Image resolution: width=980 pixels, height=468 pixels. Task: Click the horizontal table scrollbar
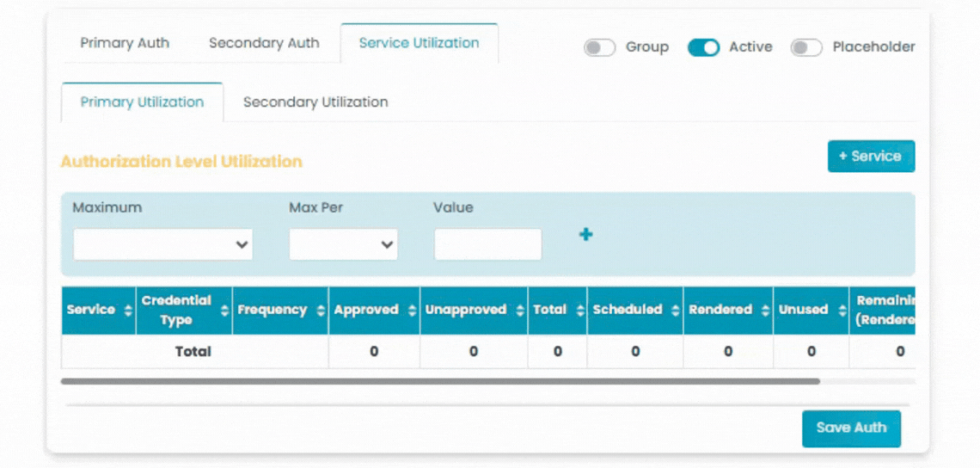[440, 380]
